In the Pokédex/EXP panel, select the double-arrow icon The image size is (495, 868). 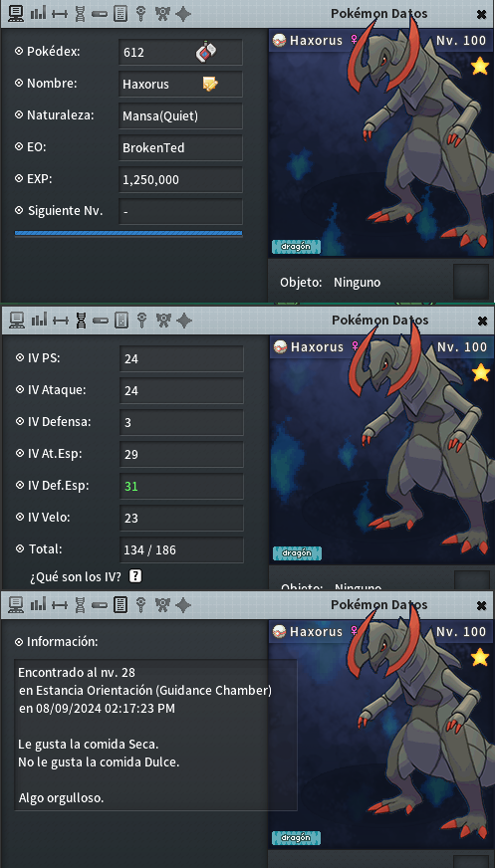tap(59, 14)
